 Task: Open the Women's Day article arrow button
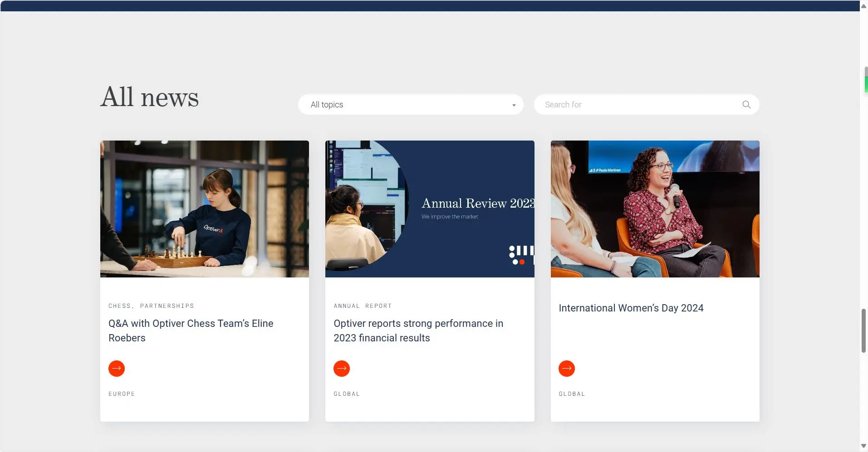(x=567, y=369)
